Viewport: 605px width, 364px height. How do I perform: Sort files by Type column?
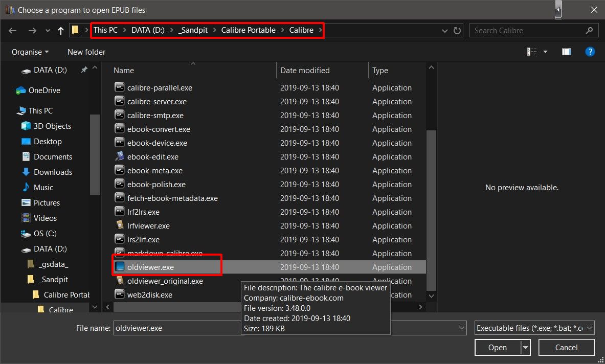click(x=380, y=70)
